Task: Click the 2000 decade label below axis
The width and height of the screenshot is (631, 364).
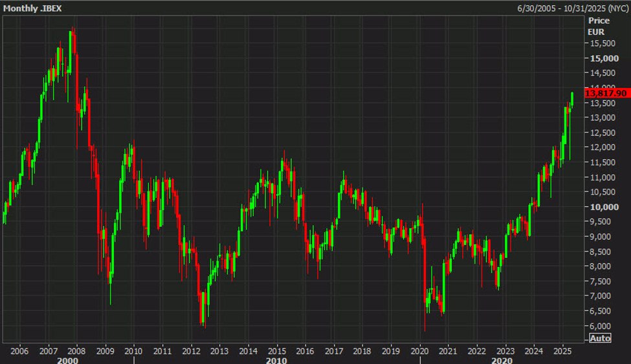Action: click(67, 360)
